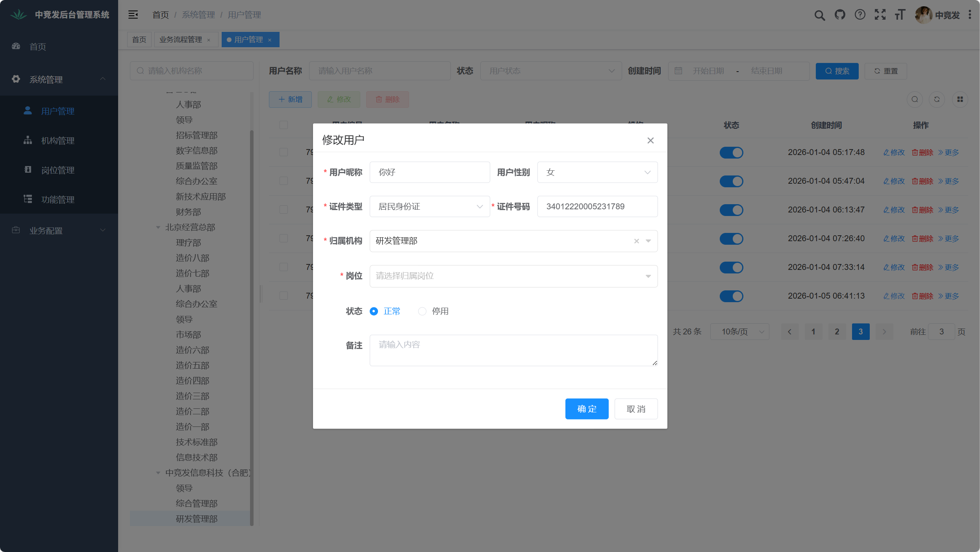The image size is (980, 552).
Task: Open the 证件类型 dropdown
Action: (x=430, y=207)
